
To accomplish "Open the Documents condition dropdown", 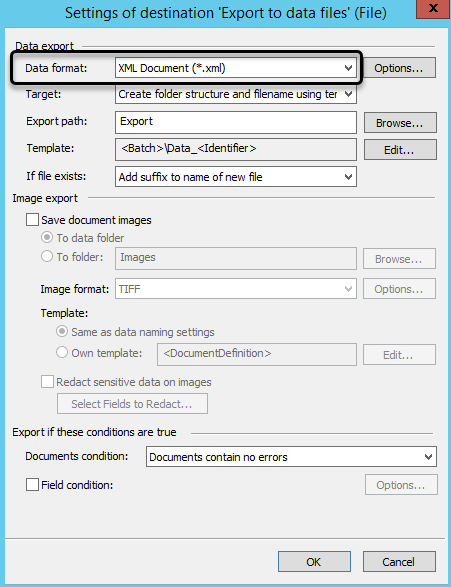I will pyautogui.click(x=291, y=456).
